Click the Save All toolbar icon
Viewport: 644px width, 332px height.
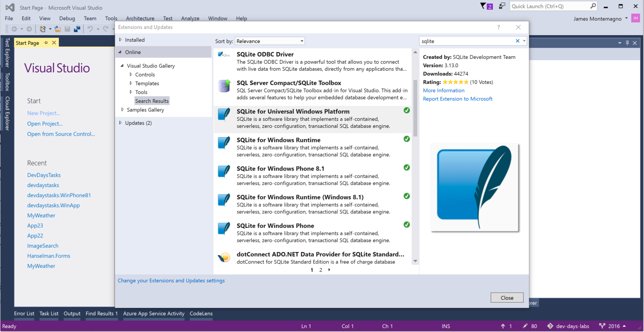click(77, 29)
